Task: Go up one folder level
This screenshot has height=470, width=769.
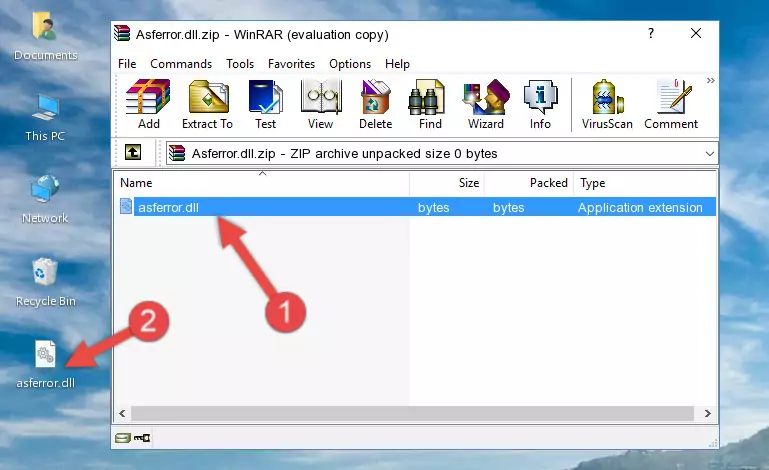Action: point(133,153)
